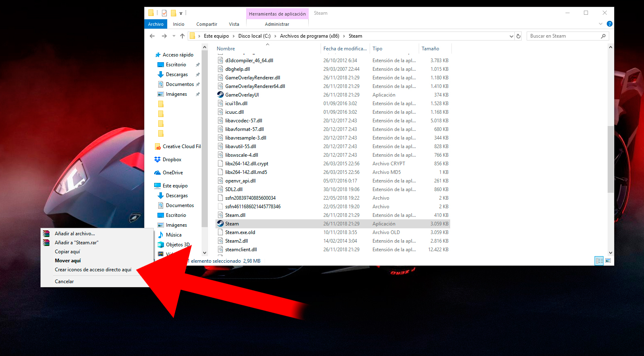Go back with the left arrow
The height and width of the screenshot is (356, 644).
coord(152,36)
